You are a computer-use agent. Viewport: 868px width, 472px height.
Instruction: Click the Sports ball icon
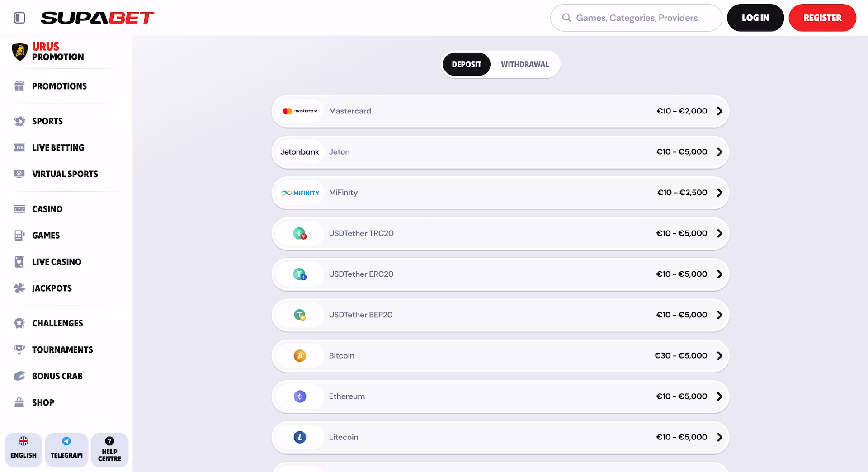pyautogui.click(x=19, y=121)
